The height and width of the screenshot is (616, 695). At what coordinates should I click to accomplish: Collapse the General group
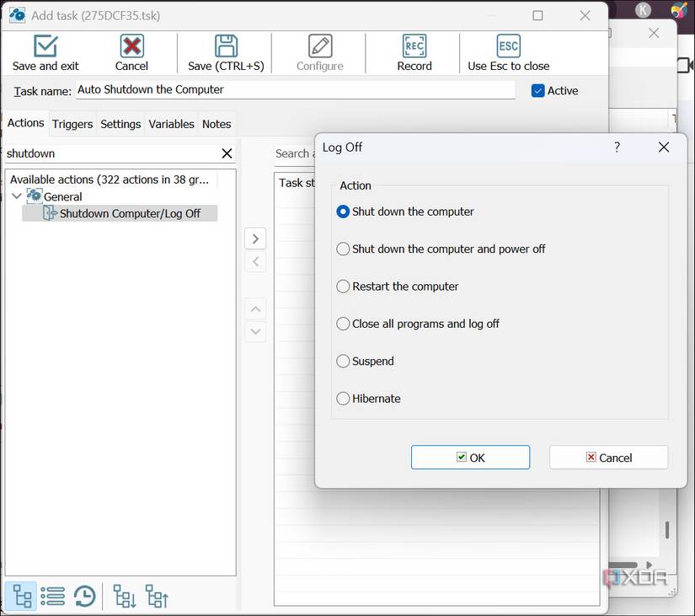[x=18, y=196]
